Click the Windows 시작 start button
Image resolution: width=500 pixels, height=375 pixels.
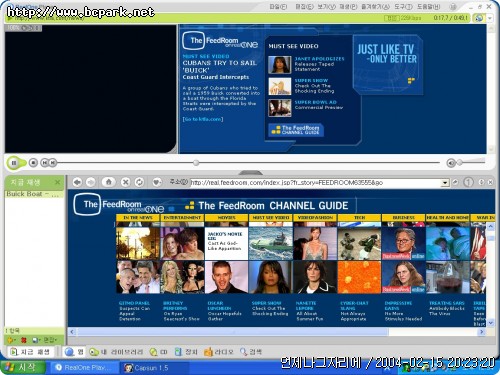[x=22, y=367]
